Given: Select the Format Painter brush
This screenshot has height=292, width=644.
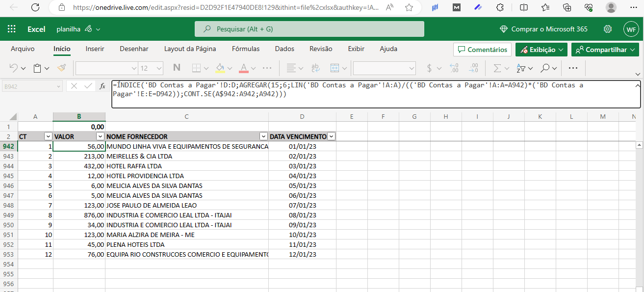Looking at the screenshot, I should pyautogui.click(x=61, y=68).
